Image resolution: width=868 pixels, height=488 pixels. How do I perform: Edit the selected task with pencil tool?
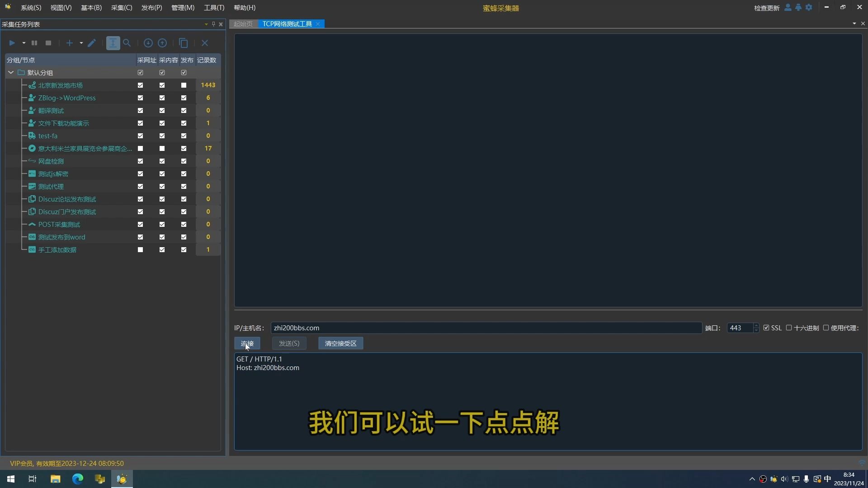(92, 43)
